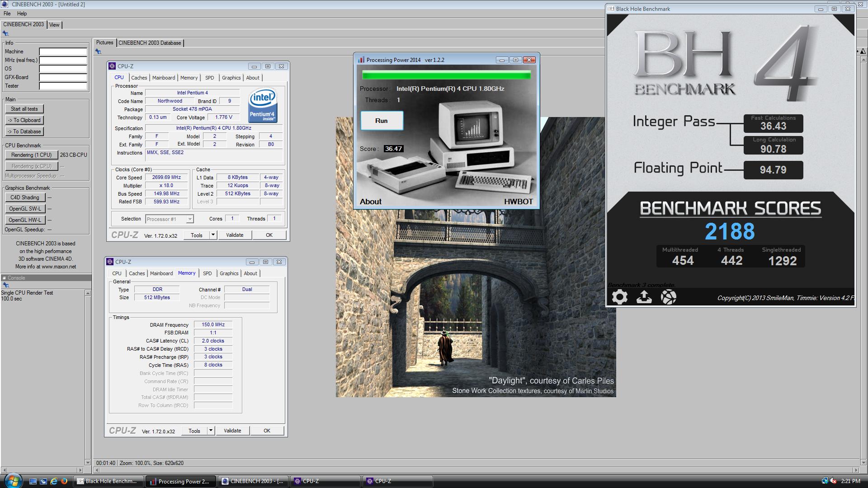Click the Tester input field

(x=63, y=86)
